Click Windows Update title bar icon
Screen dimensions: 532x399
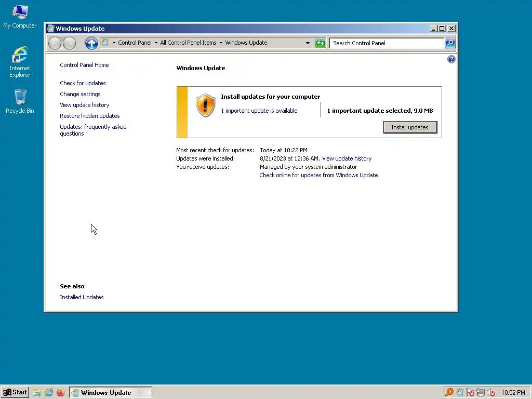tap(50, 29)
